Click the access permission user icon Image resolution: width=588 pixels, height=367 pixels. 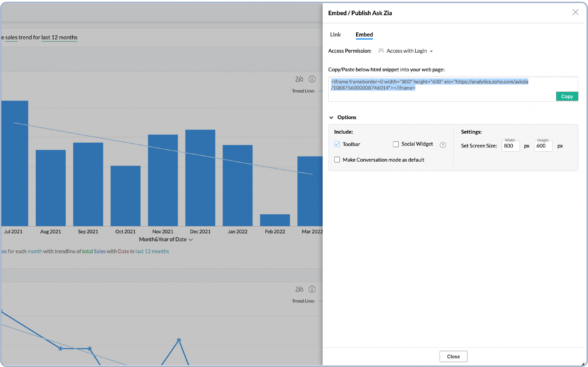pos(381,50)
